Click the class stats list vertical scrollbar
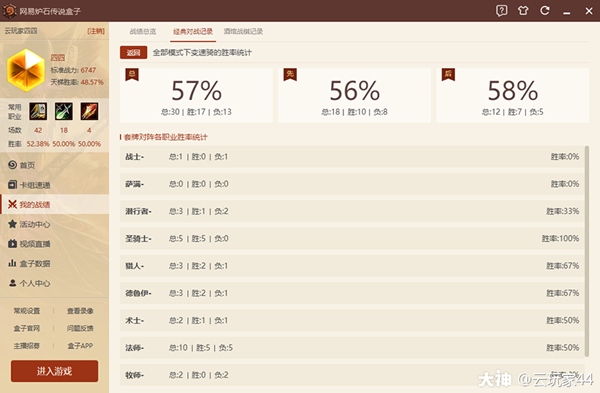This screenshot has height=393, width=600. pyautogui.click(x=587, y=251)
